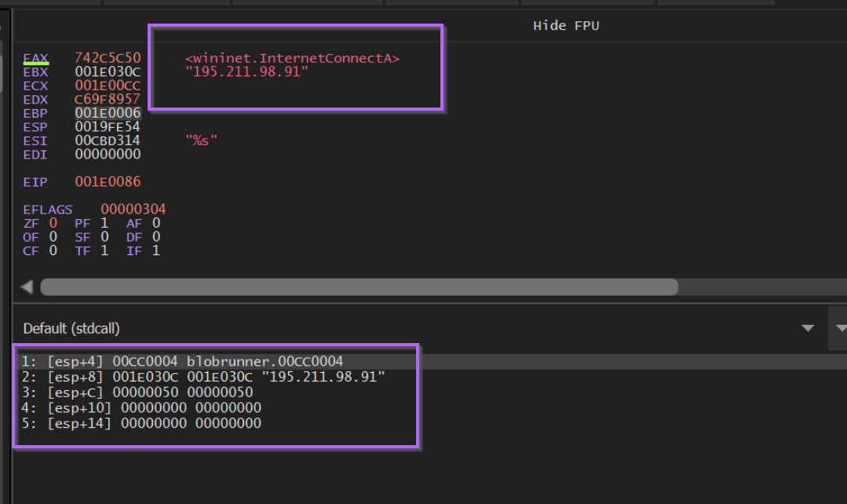Select stack argument 2 with IP string
The height and width of the screenshot is (504, 847).
[203, 377]
